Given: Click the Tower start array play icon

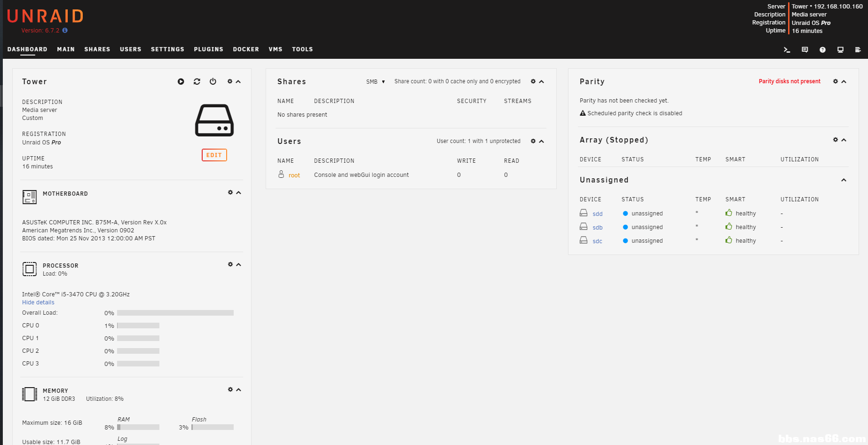Looking at the screenshot, I should 181,82.
